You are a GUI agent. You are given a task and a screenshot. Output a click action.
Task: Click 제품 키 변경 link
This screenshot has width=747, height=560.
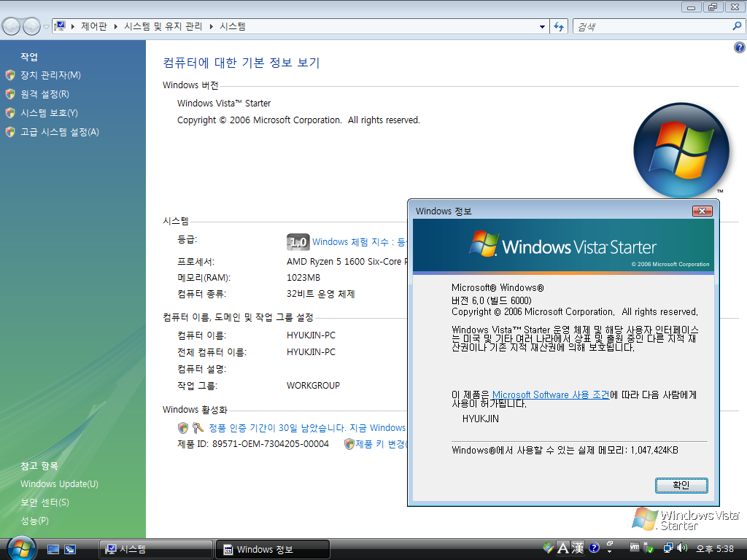click(381, 444)
